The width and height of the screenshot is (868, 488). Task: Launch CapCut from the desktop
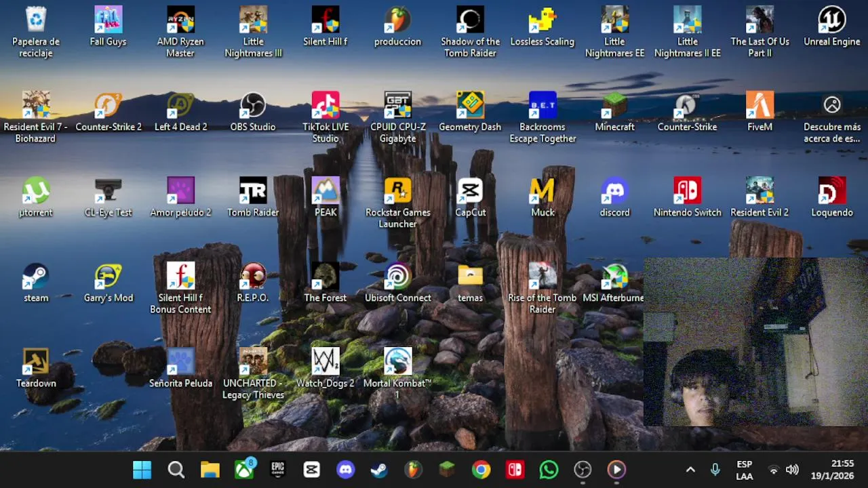pos(470,197)
